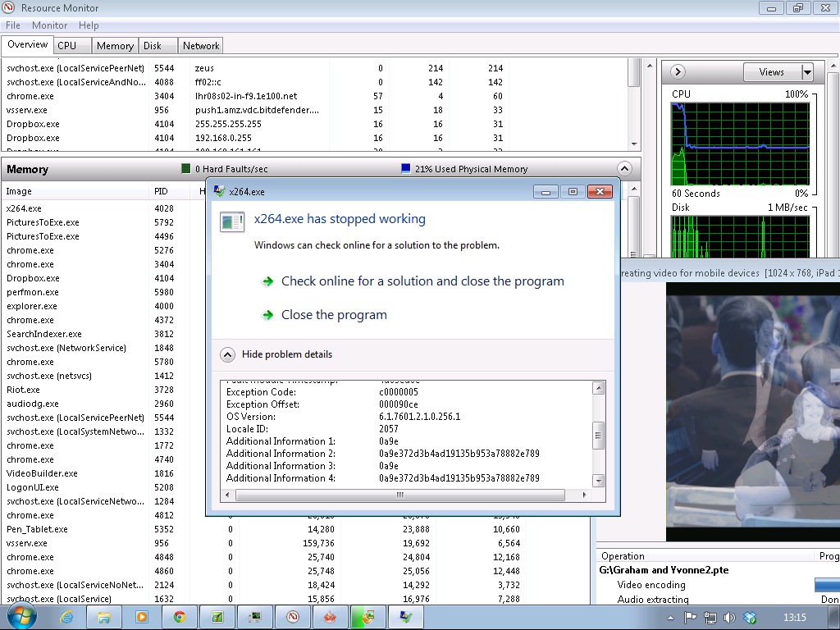
Task: Click the Windows Start orb
Action: click(22, 617)
